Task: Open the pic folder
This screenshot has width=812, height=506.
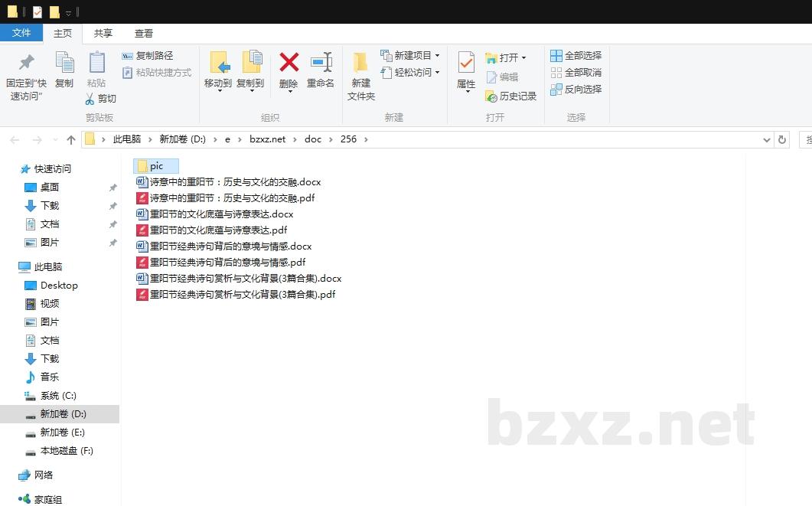Action: tap(155, 165)
